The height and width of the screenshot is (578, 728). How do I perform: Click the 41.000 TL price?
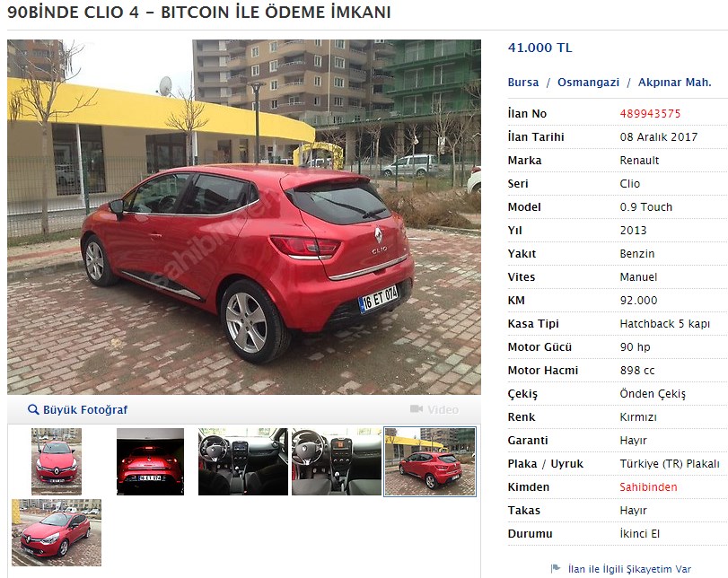pos(540,48)
